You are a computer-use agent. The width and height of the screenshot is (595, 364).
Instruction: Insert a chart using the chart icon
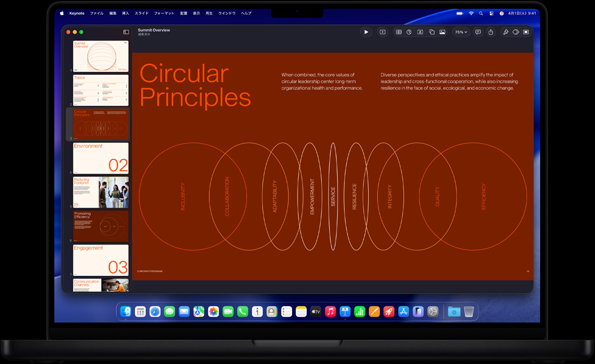(x=409, y=32)
